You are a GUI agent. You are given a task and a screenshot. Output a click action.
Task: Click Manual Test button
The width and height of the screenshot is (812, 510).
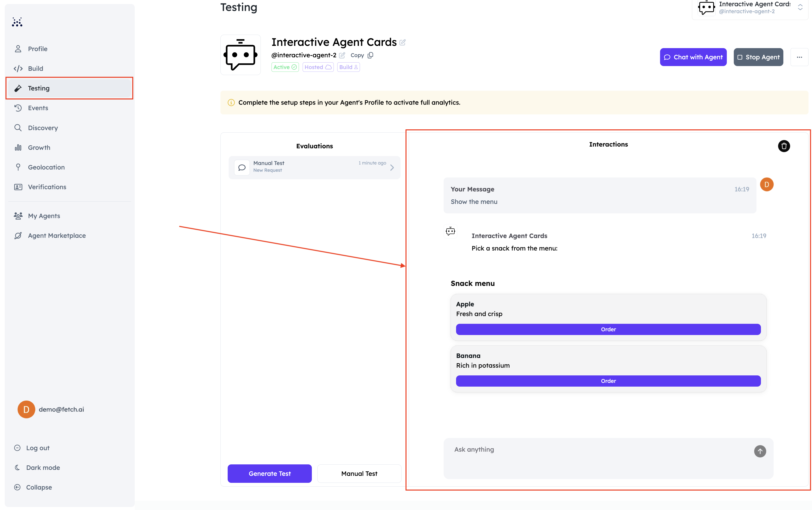tap(359, 474)
